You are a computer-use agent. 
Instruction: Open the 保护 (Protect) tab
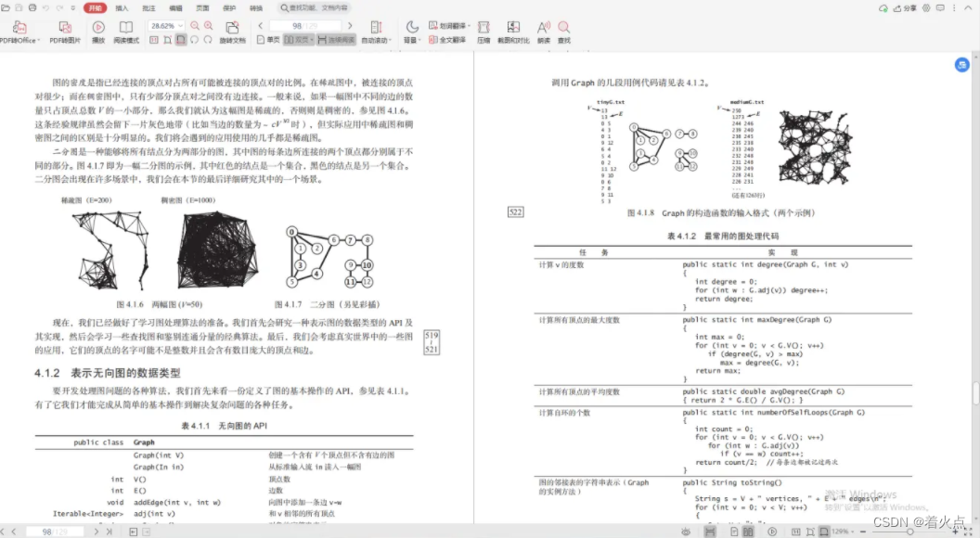tap(229, 8)
